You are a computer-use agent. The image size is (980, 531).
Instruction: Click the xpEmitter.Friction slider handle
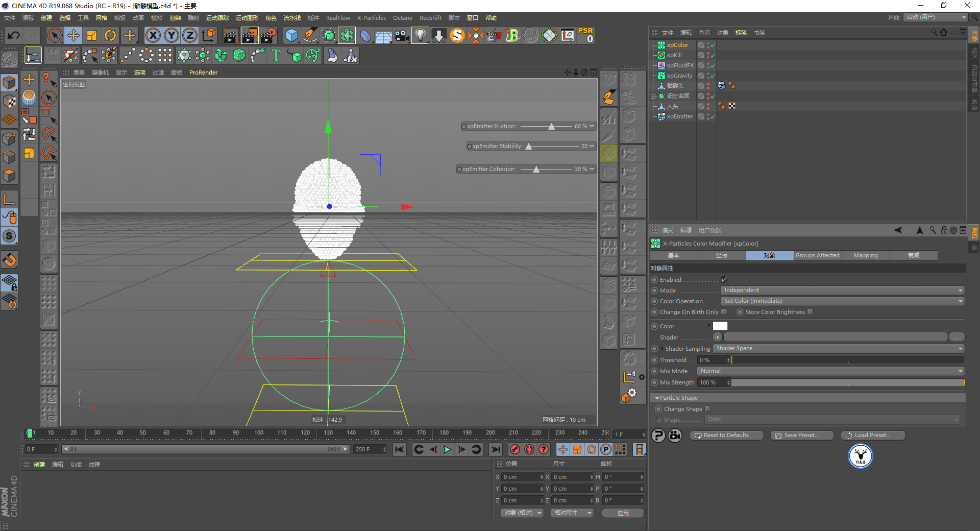[552, 127]
